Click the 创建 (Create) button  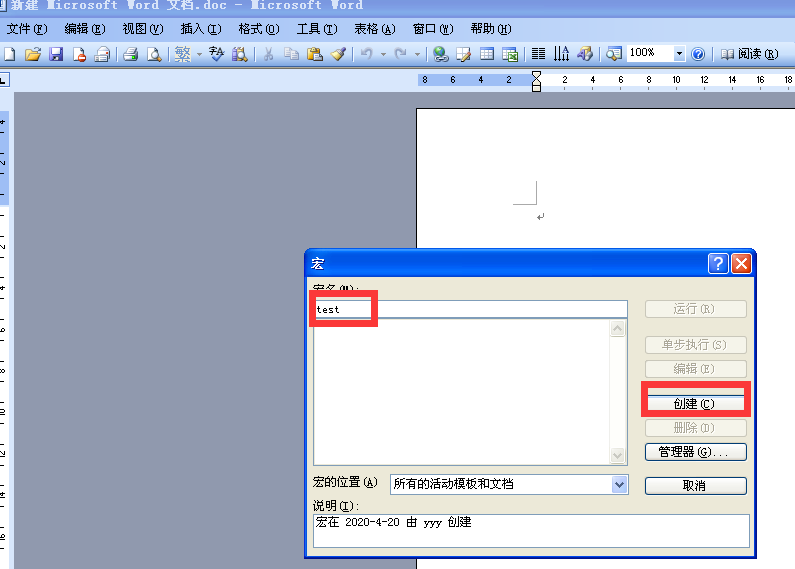click(695, 404)
